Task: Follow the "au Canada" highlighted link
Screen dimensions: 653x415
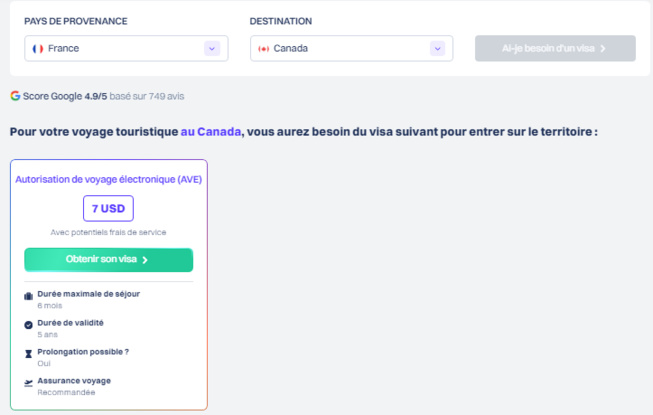Action: tap(211, 132)
